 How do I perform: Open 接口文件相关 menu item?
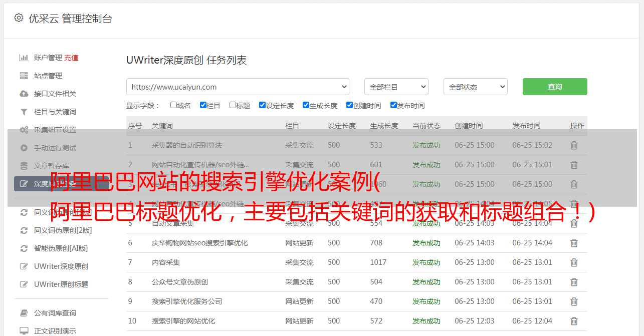pos(55,94)
